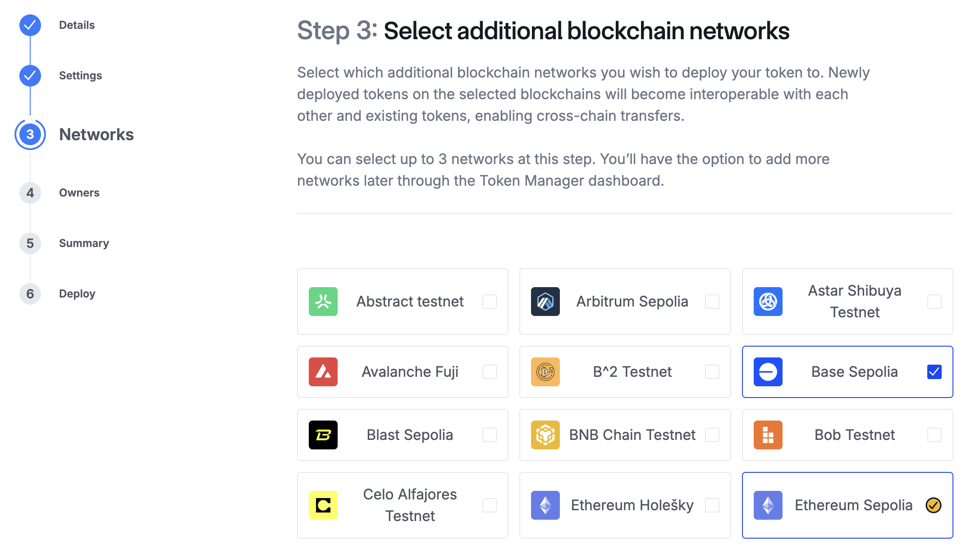The width and height of the screenshot is (980, 549).
Task: Click the Avalanche Fuji triangle logo
Action: (323, 372)
